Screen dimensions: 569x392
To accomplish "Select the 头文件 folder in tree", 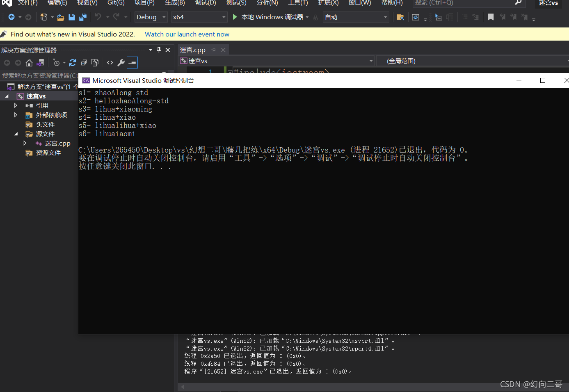I will tap(45, 124).
